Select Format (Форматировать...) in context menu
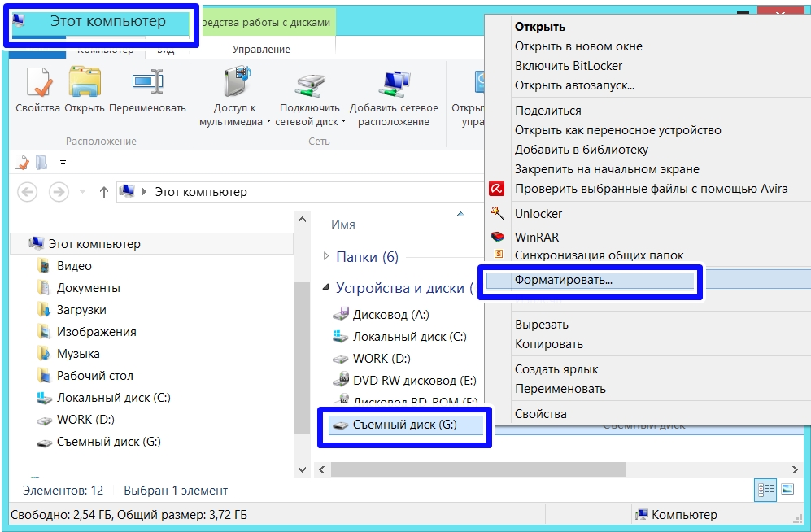 coord(564,280)
